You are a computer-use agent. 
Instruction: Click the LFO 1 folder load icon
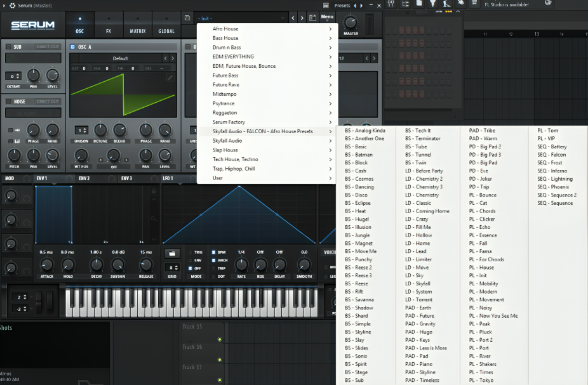tap(171, 254)
